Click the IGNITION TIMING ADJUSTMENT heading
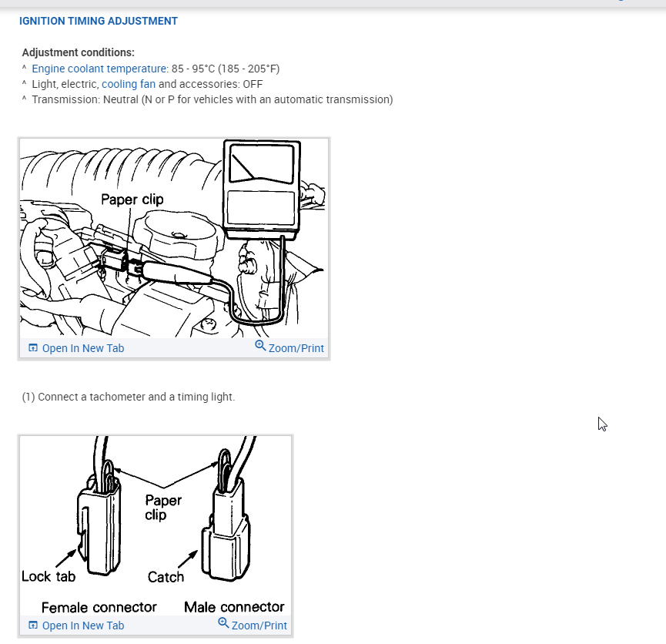Screen dimensions: 666x644 (x=99, y=21)
